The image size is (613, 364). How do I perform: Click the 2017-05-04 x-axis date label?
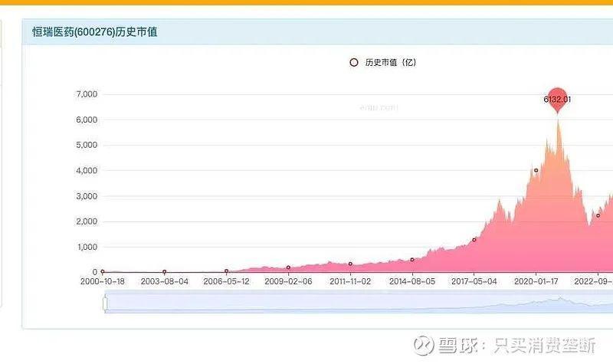[474, 281]
